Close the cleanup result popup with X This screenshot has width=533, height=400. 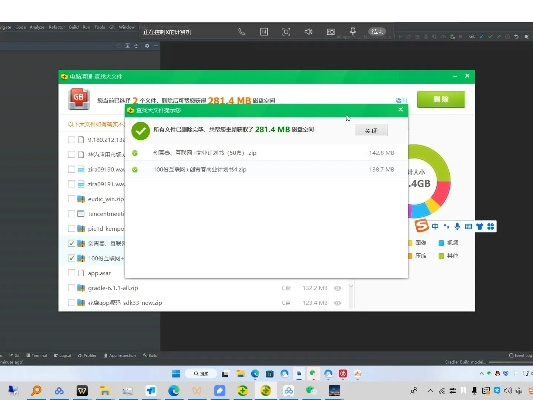coord(400,109)
